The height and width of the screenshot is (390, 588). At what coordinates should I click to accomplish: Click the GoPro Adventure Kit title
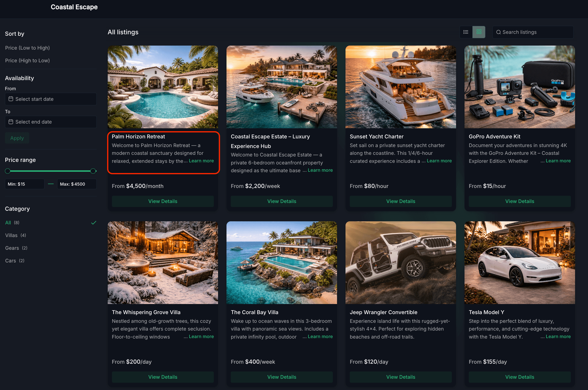coord(495,136)
